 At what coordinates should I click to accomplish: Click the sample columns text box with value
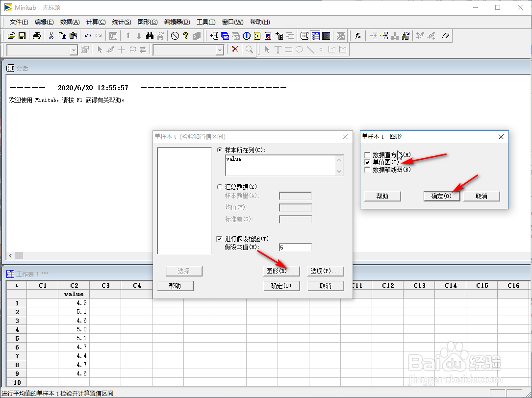[284, 165]
